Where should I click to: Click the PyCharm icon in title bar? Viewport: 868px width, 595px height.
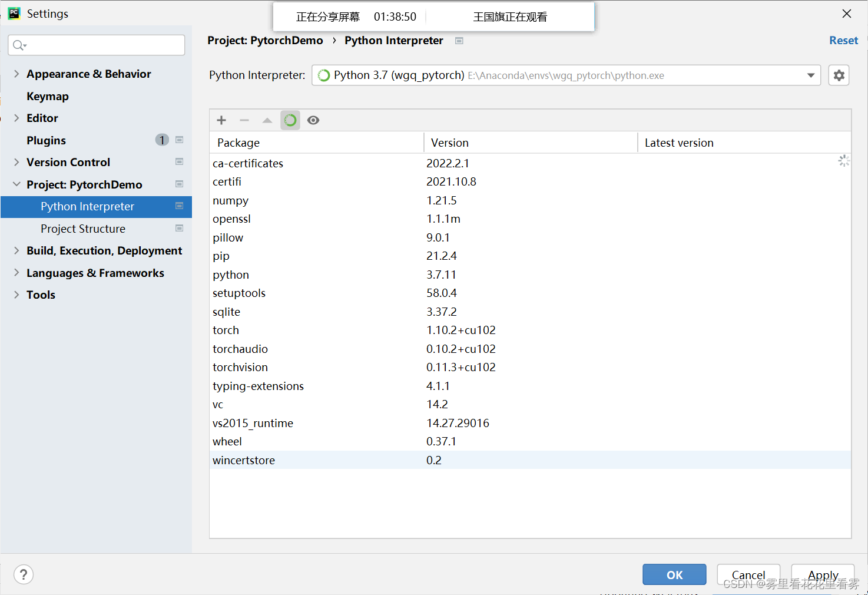coord(14,13)
